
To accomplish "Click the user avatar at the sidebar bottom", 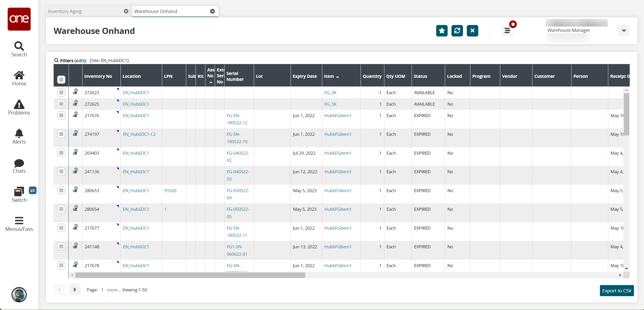I will 19,295.
